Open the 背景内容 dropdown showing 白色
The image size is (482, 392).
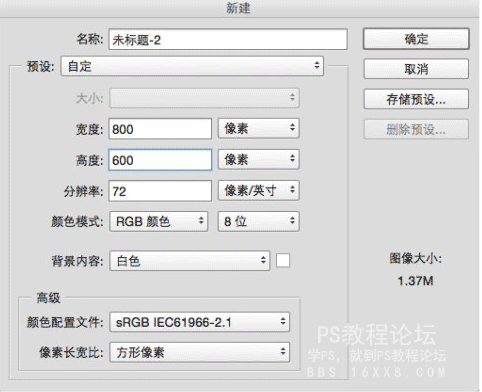(190, 260)
